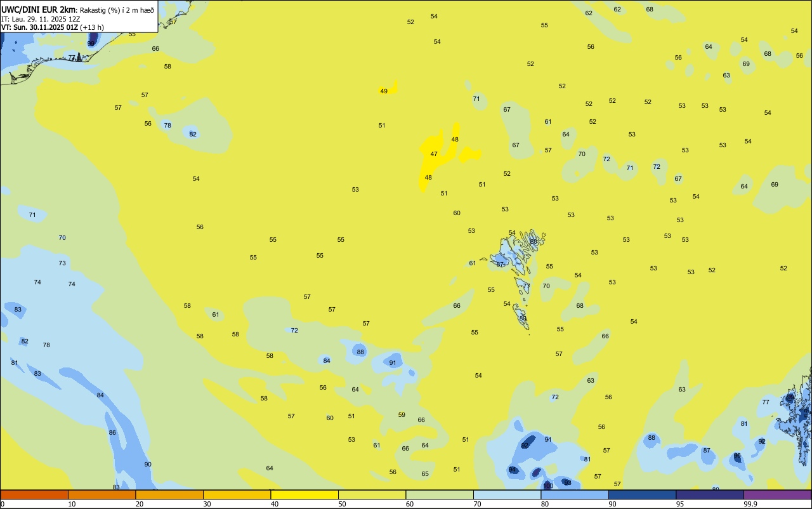This screenshot has height=509, width=812.
Task: Select the map value 49 in bright yellow patch
Action: click(384, 91)
